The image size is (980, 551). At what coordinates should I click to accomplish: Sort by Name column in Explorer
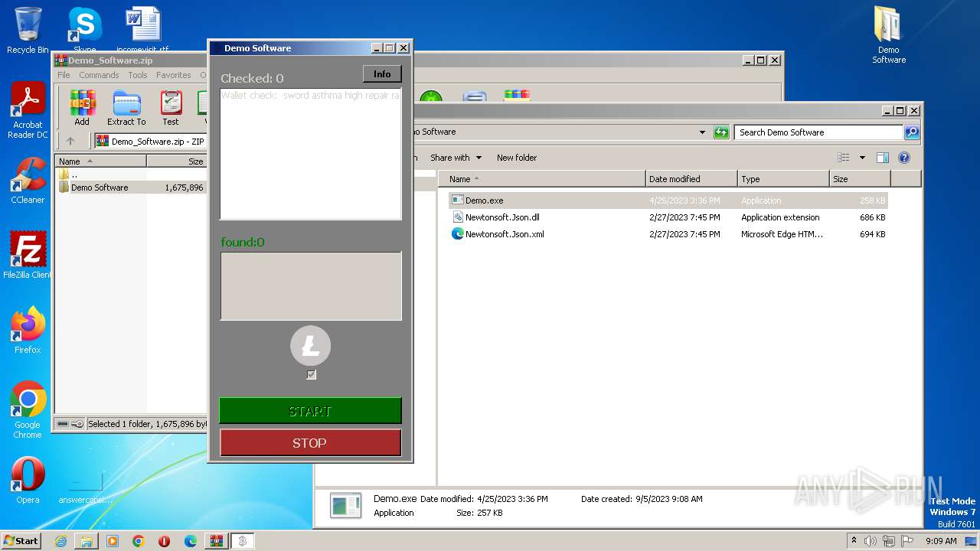coord(541,179)
